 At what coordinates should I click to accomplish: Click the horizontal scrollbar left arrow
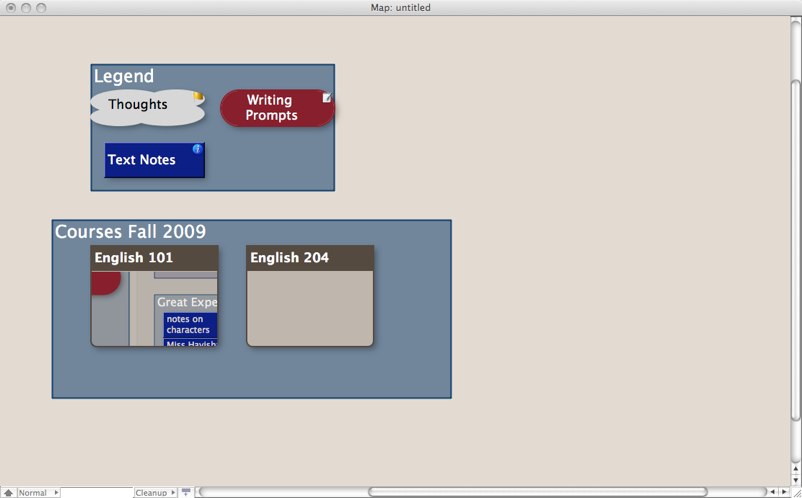coord(773,492)
